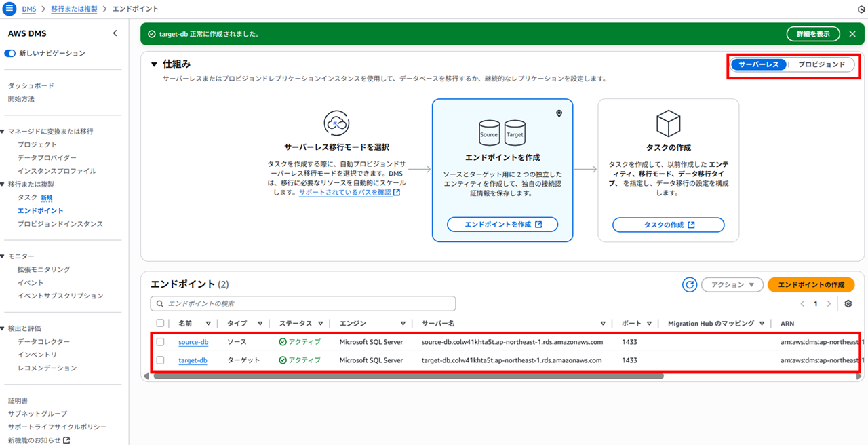The height and width of the screenshot is (445, 868).
Task: Open サブネットグループ in sidebar
Action: click(x=37, y=413)
